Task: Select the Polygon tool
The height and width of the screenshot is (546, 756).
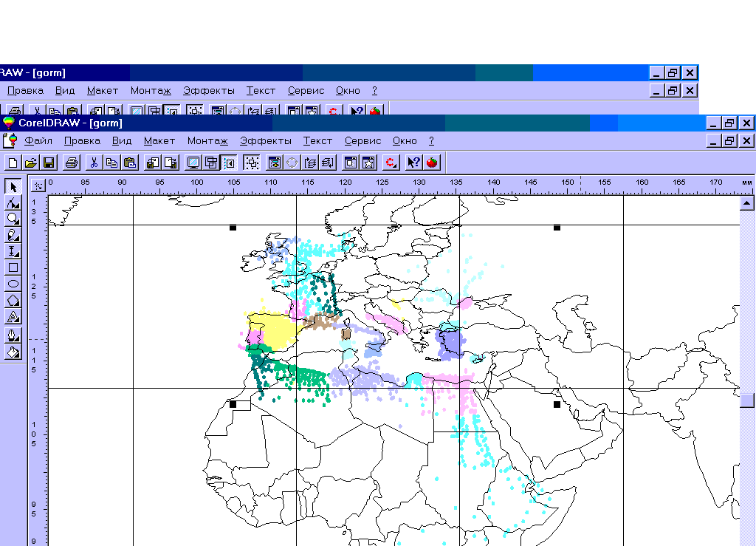Action: pyautogui.click(x=13, y=300)
